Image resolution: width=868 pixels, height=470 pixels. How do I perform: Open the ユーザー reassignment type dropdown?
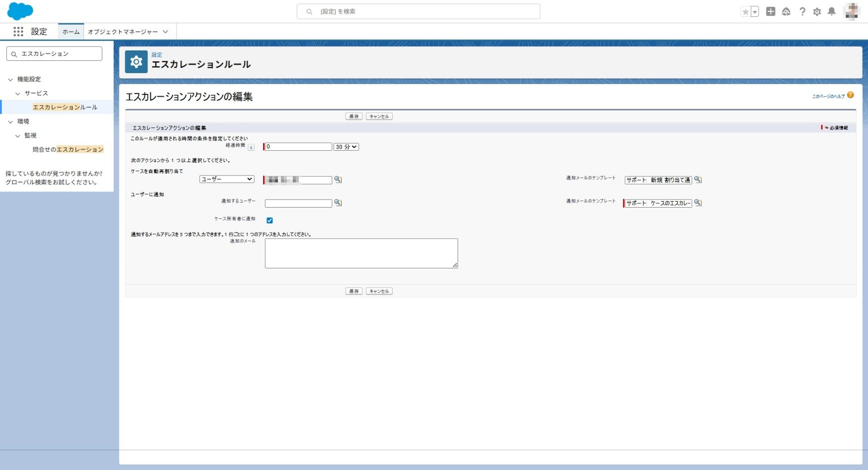click(x=227, y=179)
